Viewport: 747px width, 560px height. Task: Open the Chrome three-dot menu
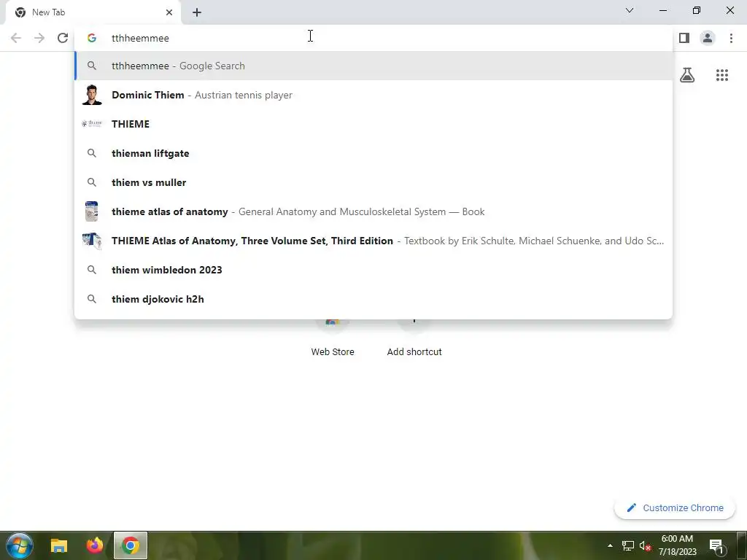[x=731, y=38]
